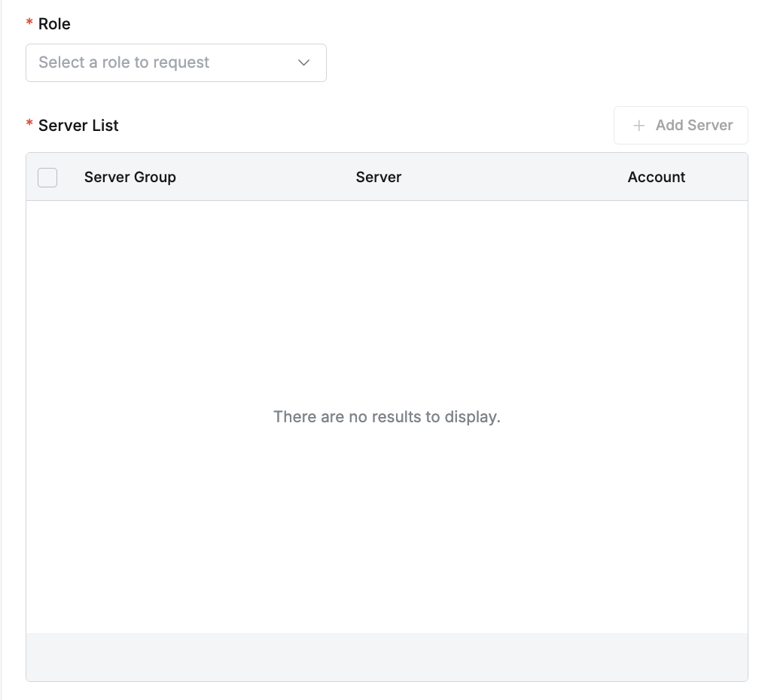Click the red asterisk beside Server List
The image size is (765, 700).
click(29, 124)
